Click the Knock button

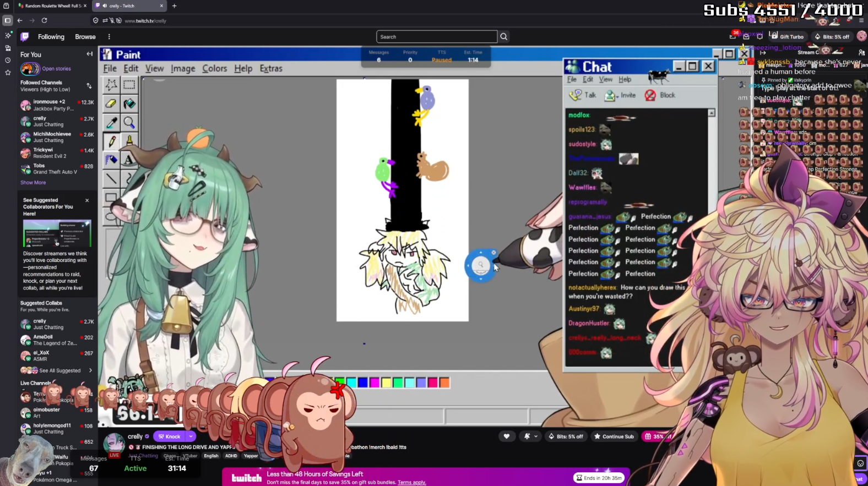tap(170, 436)
